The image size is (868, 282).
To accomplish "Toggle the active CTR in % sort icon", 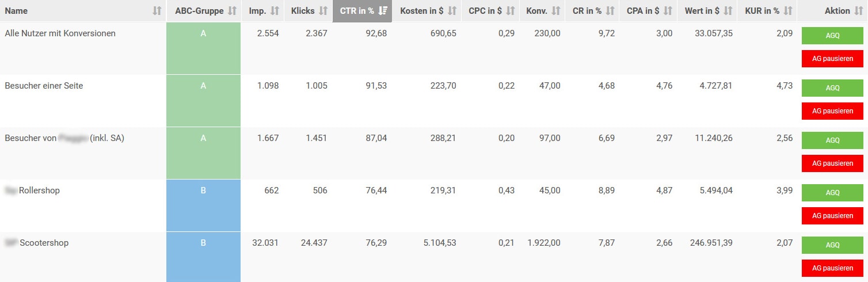I will point(383,11).
